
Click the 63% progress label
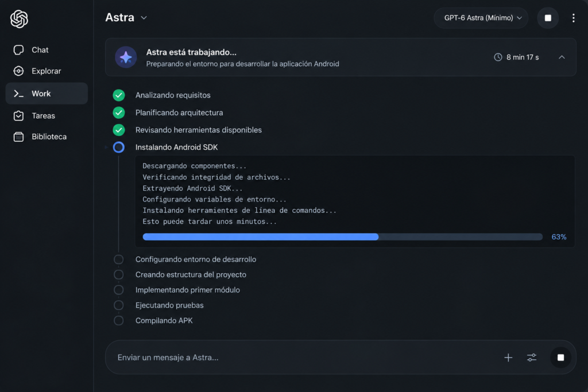pos(559,237)
